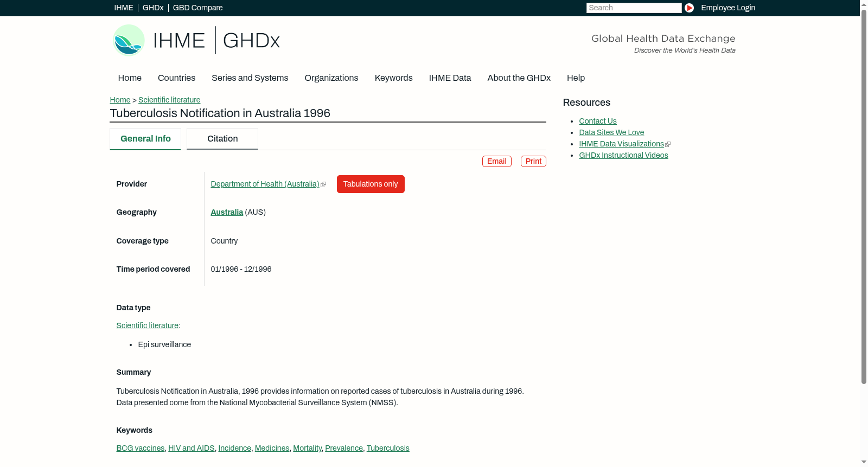Open the Countries menu
868x467 pixels.
pos(176,78)
